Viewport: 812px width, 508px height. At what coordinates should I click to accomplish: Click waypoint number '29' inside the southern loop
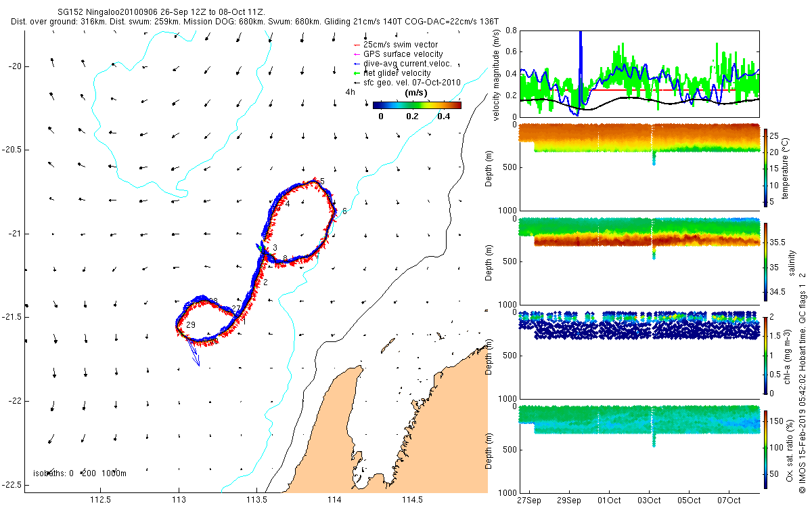coord(191,326)
